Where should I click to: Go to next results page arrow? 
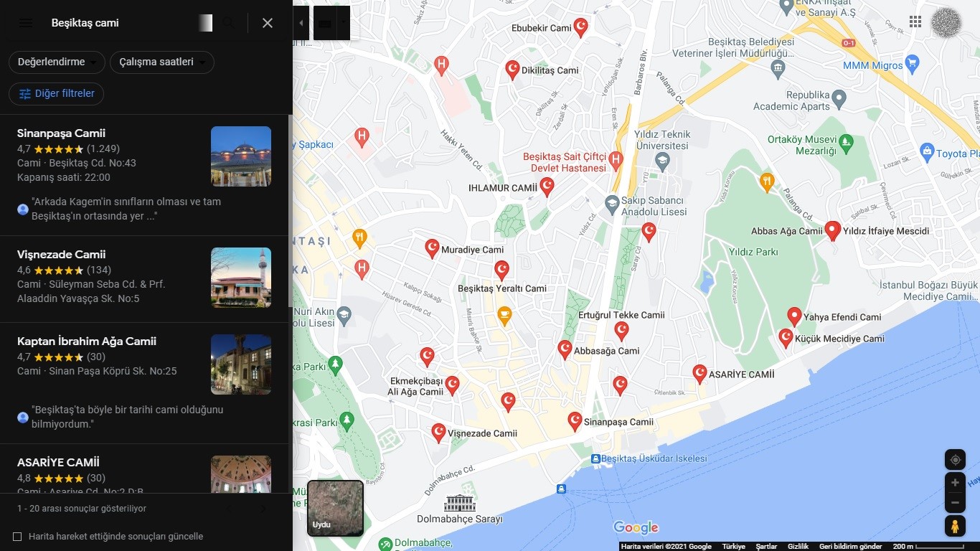[263, 509]
